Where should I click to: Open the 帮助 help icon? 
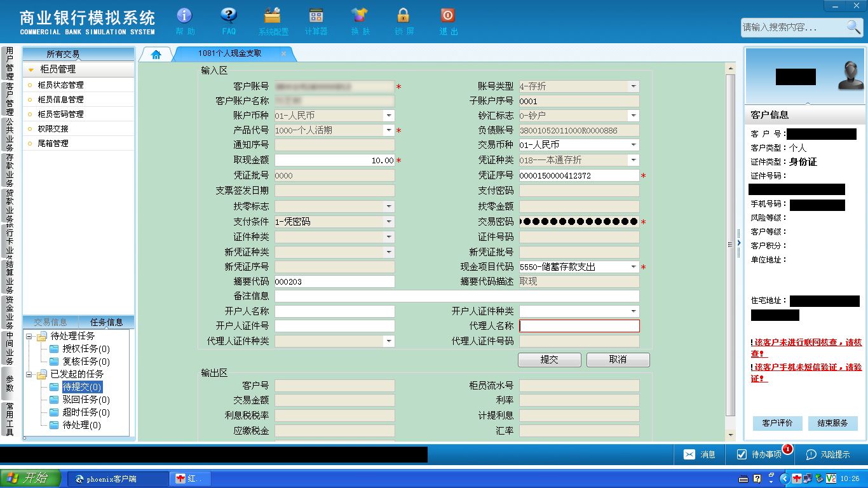(x=184, y=21)
